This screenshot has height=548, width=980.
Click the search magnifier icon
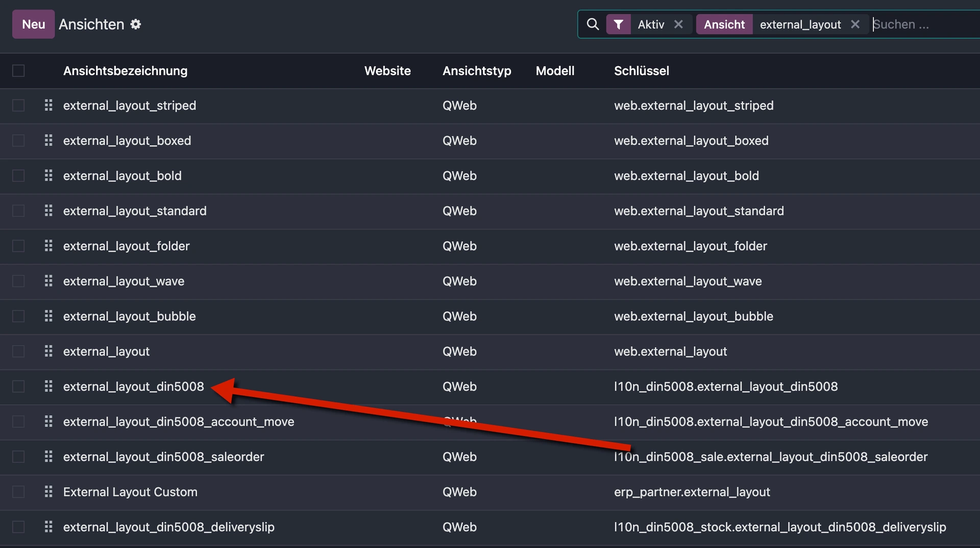pyautogui.click(x=593, y=24)
